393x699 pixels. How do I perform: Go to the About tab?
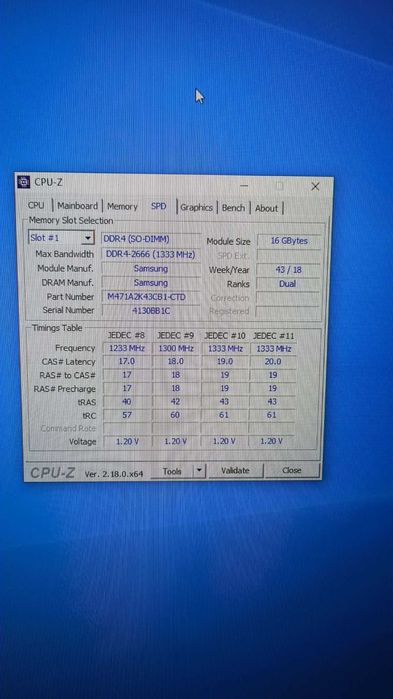coord(266,208)
